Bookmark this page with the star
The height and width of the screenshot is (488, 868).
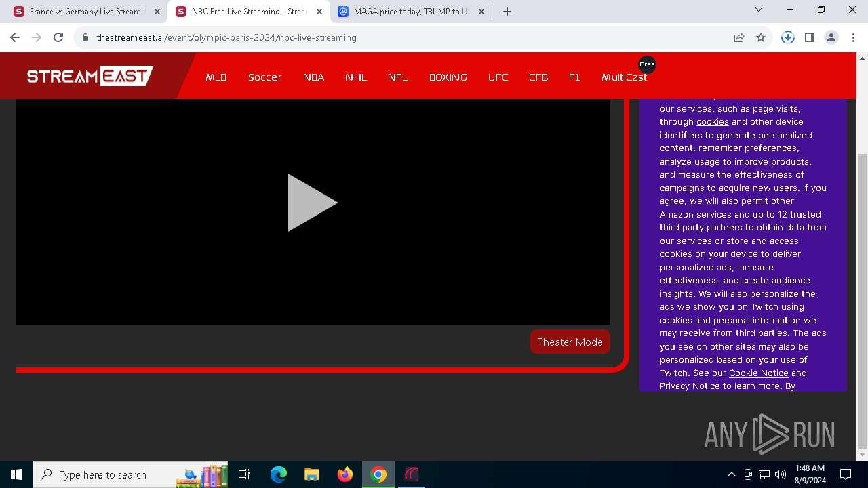pos(761,37)
